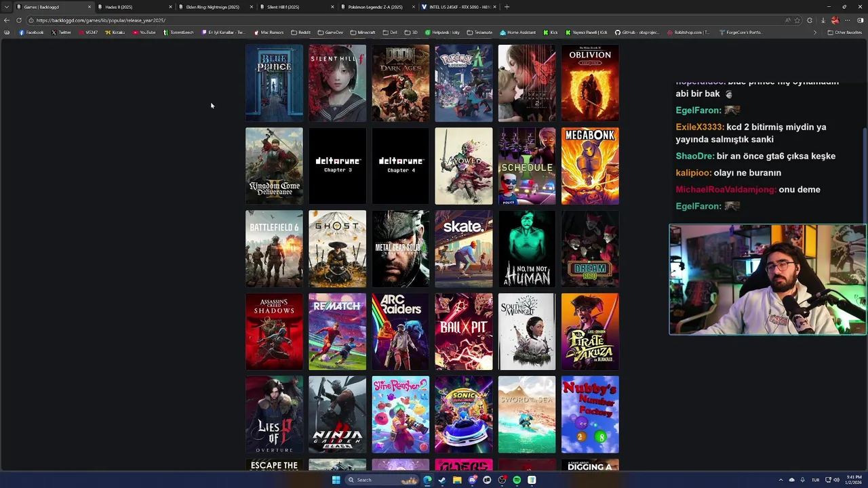Open the YouTube bookmark
868x488 pixels.
[x=144, y=33]
